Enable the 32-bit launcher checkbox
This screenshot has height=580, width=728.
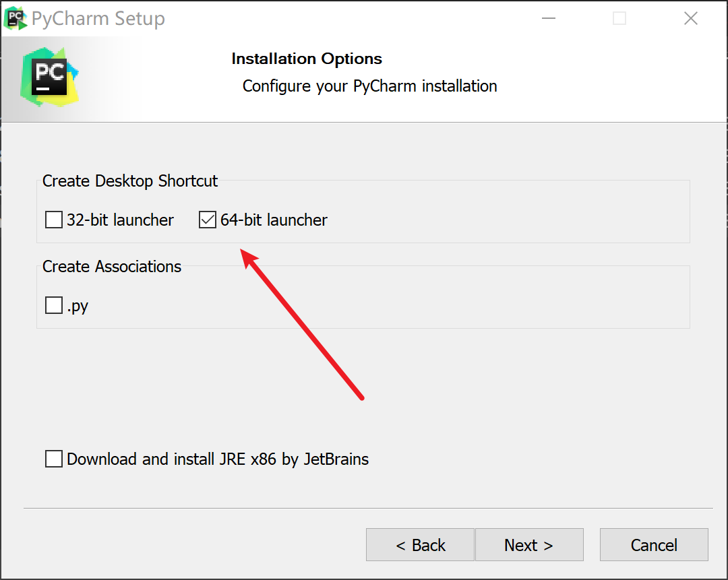point(54,220)
